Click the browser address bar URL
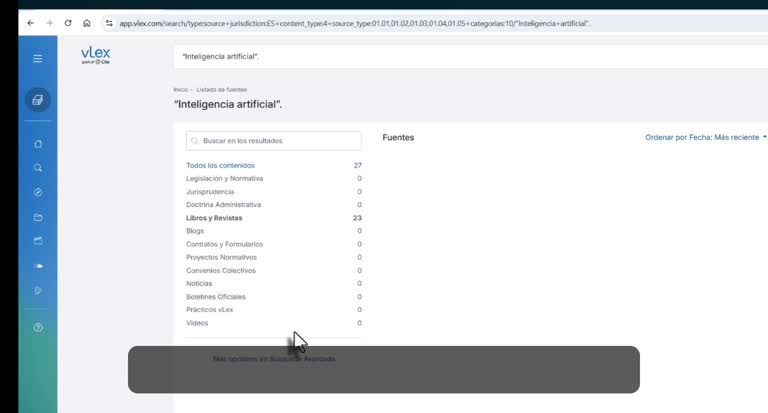Viewport: 768px width, 413px height. pos(355,23)
